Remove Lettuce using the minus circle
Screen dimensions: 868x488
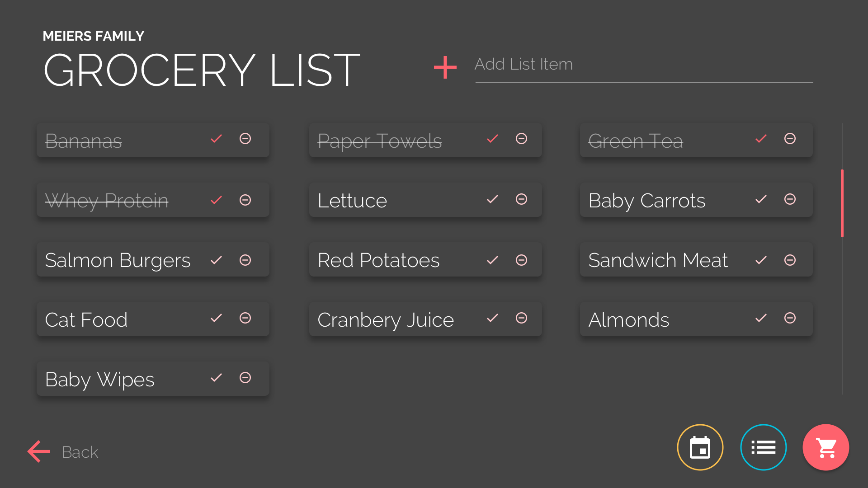[521, 199]
